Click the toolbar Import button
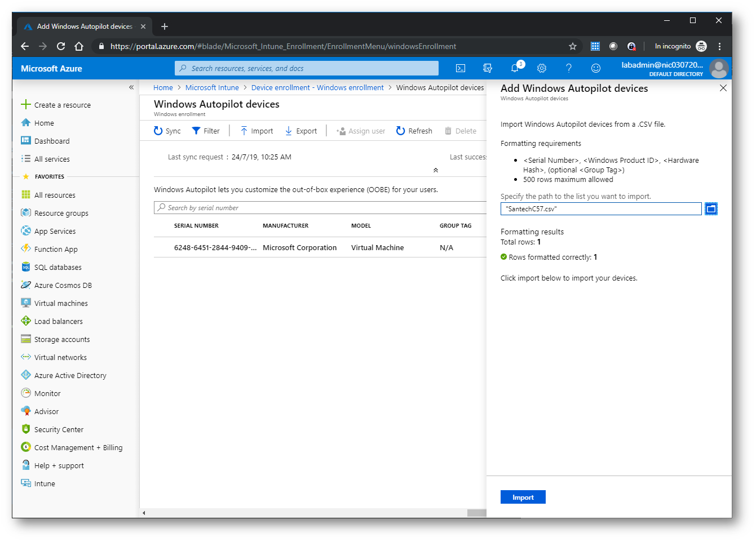Screen dimensions: 756x542 tap(257, 131)
